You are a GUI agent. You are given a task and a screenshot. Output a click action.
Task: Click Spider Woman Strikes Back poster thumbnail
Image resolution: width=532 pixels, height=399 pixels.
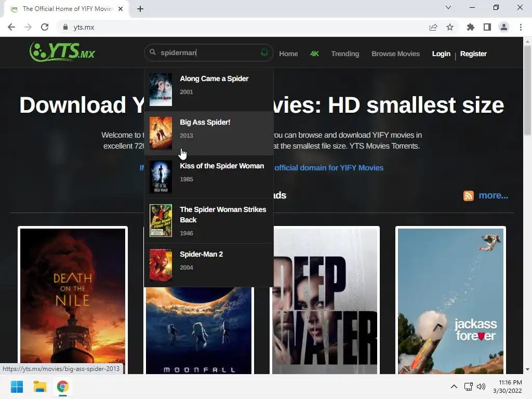[161, 220]
